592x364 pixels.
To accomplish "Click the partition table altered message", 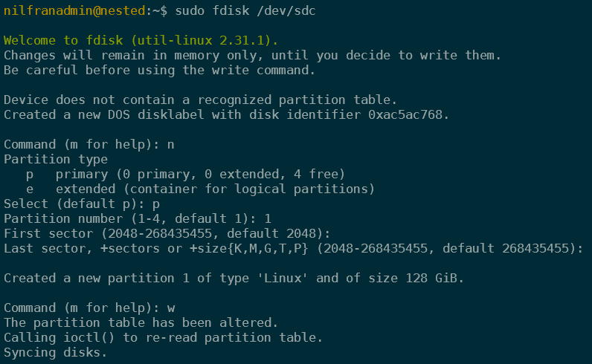I will coord(141,322).
